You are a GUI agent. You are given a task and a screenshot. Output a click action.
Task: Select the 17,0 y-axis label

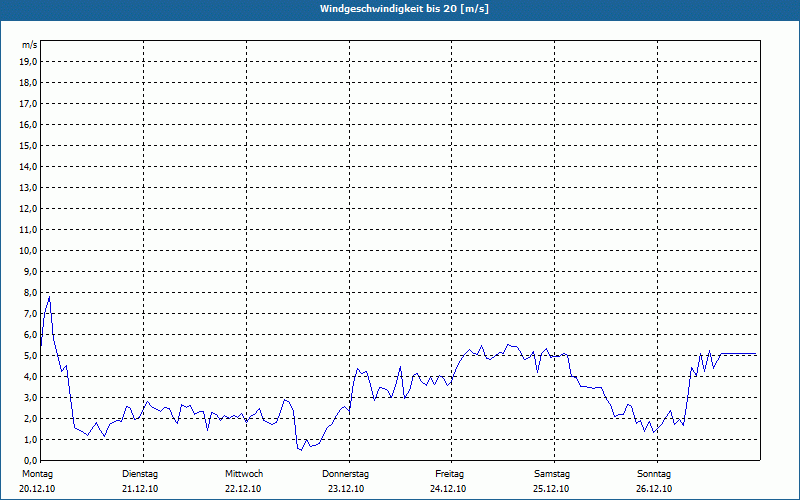(x=28, y=104)
